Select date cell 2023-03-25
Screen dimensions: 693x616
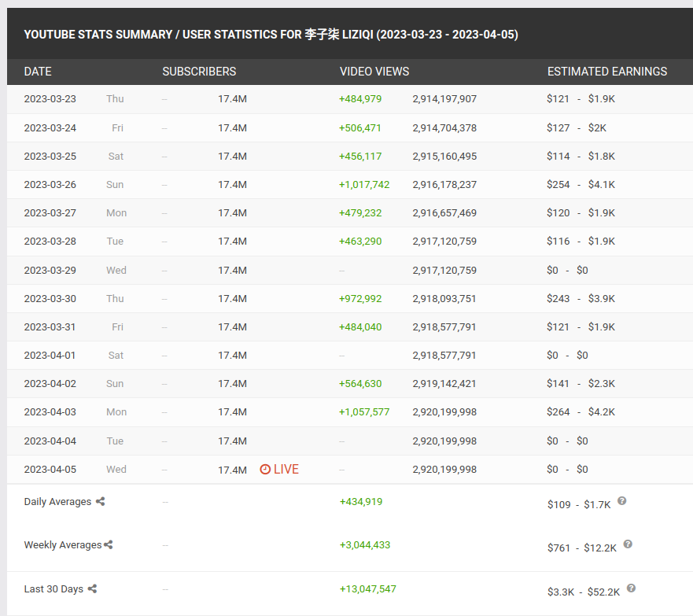50,157
